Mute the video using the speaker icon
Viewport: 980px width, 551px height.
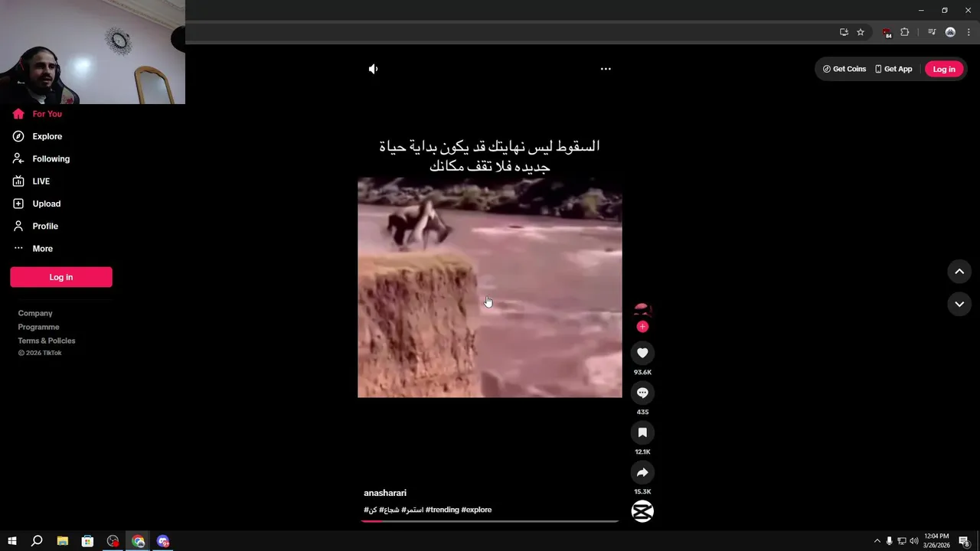(373, 69)
